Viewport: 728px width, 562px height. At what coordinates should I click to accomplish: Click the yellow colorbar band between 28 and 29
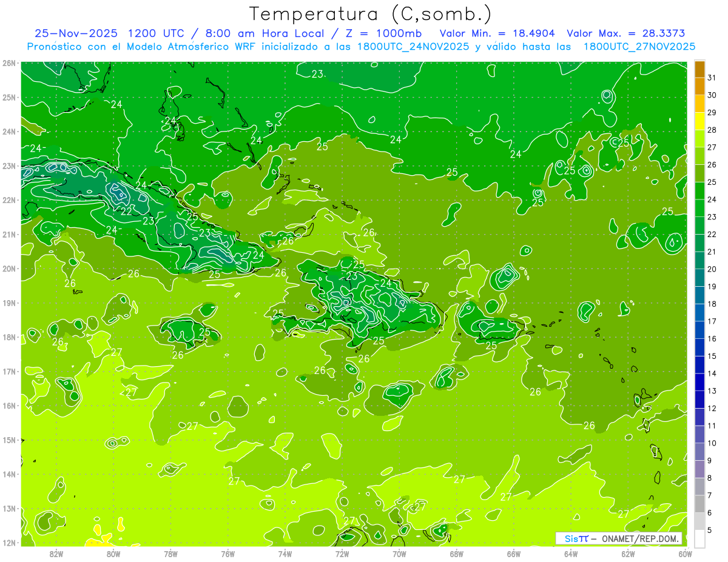(x=699, y=121)
